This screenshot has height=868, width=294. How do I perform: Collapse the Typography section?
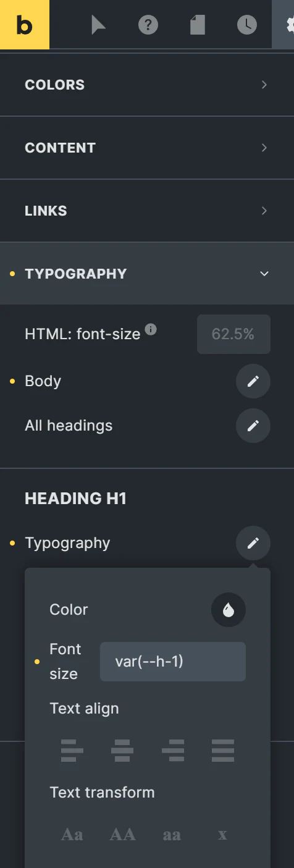(147, 274)
